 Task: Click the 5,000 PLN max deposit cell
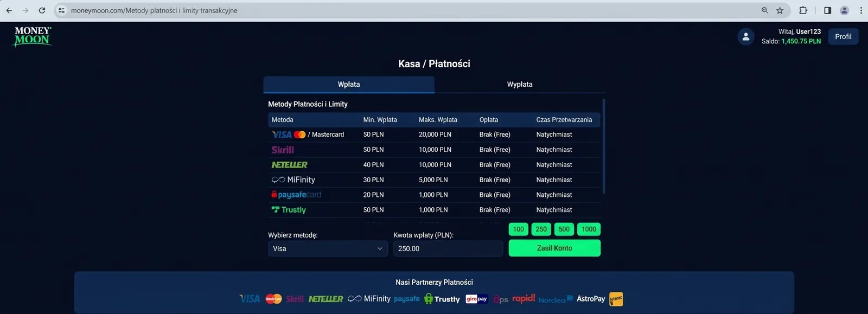pos(433,180)
